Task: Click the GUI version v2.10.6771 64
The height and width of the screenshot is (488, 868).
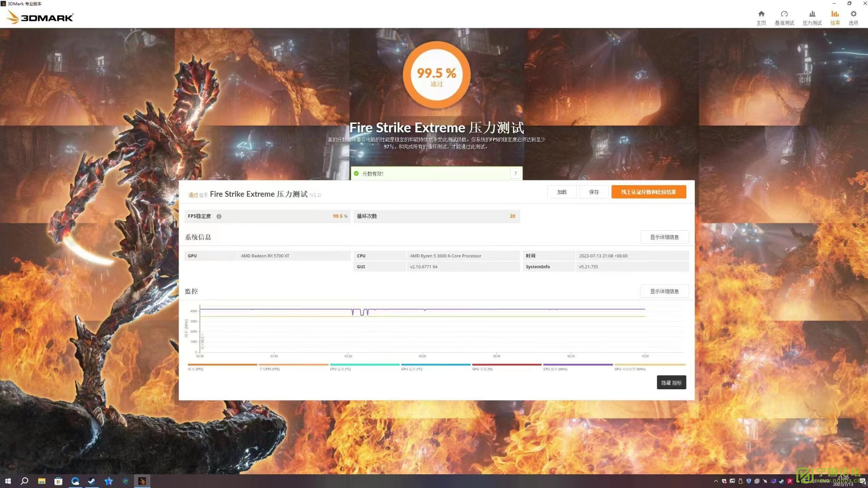Action: tap(424, 266)
